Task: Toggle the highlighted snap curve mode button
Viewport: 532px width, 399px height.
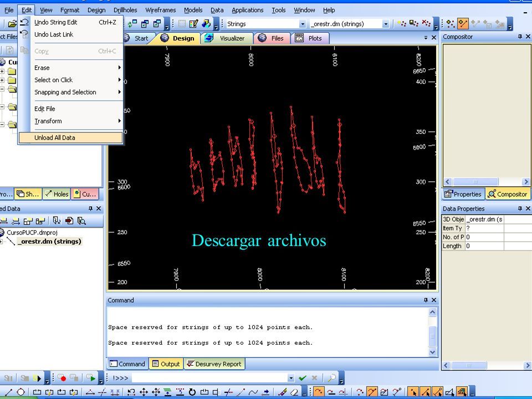Action: pyautogui.click(x=319, y=392)
